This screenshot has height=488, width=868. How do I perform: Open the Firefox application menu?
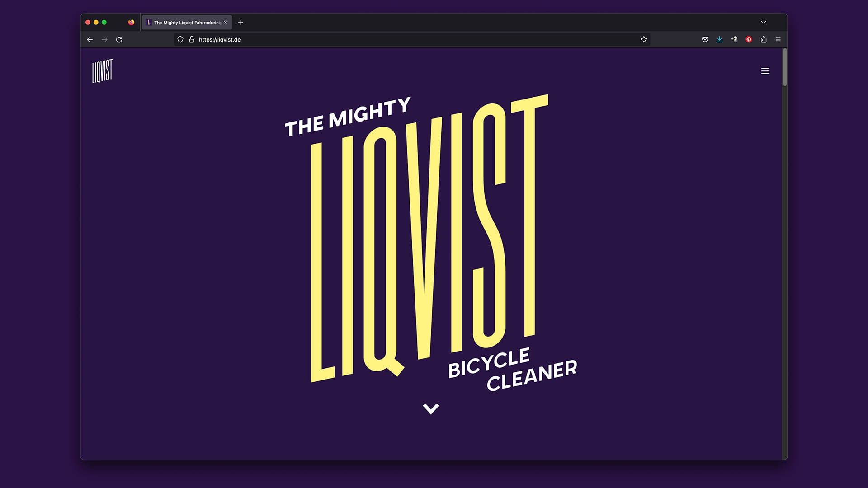[778, 40]
